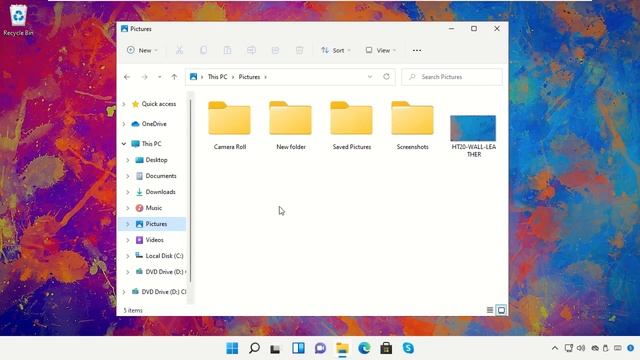Click the volume speaker tray icon
Image resolution: width=640 pixels, height=360 pixels.
click(x=581, y=348)
